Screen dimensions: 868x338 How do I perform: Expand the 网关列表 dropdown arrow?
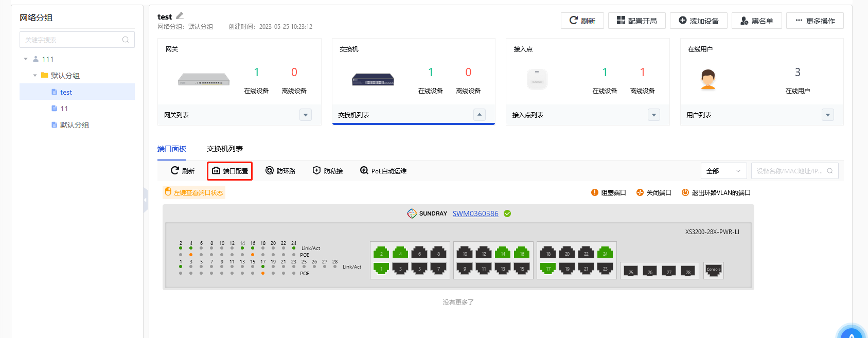tap(306, 115)
